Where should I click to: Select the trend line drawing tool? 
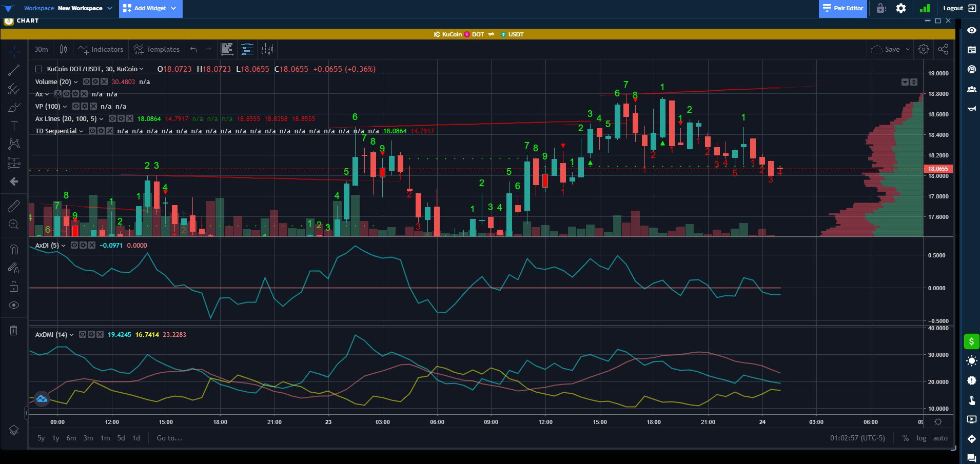tap(14, 70)
